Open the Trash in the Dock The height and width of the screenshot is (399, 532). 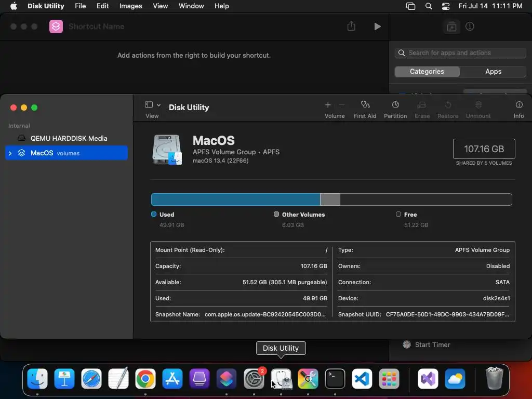coord(495,378)
